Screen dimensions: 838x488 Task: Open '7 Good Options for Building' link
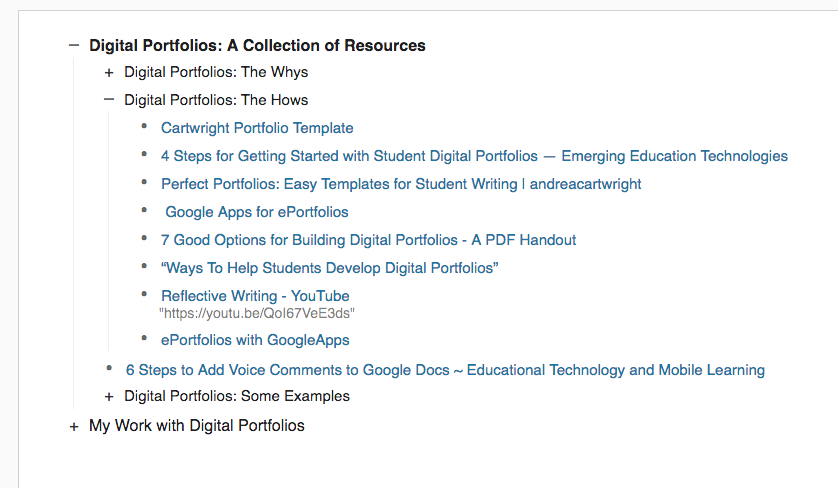368,240
